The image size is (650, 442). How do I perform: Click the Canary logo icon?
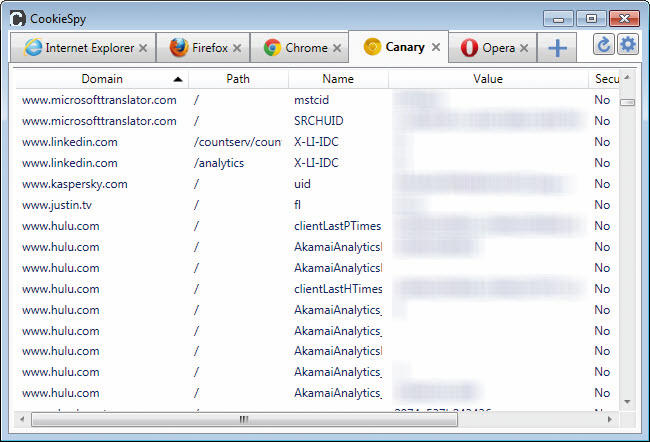tap(372, 46)
